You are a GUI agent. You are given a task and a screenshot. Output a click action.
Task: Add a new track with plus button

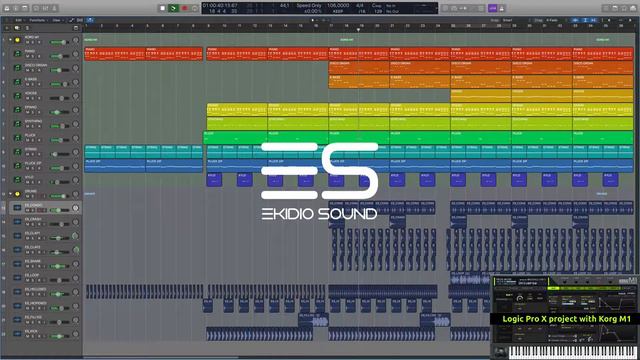tap(7, 28)
